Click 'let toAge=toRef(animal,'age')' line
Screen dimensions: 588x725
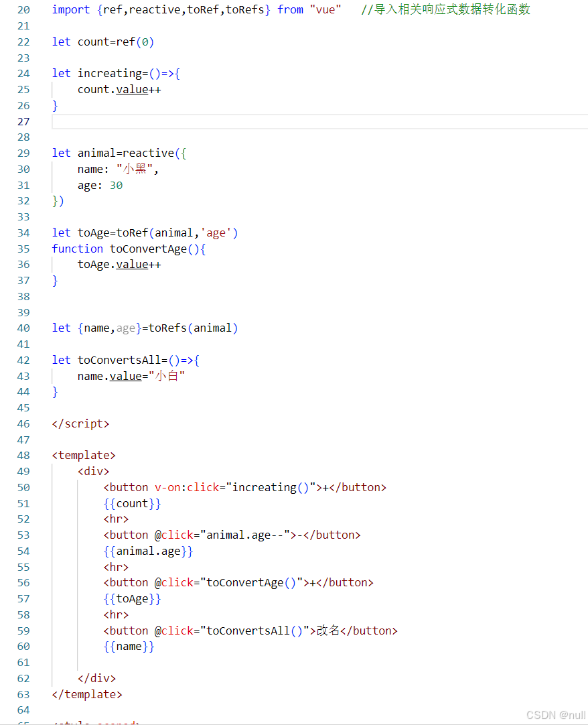(x=145, y=233)
